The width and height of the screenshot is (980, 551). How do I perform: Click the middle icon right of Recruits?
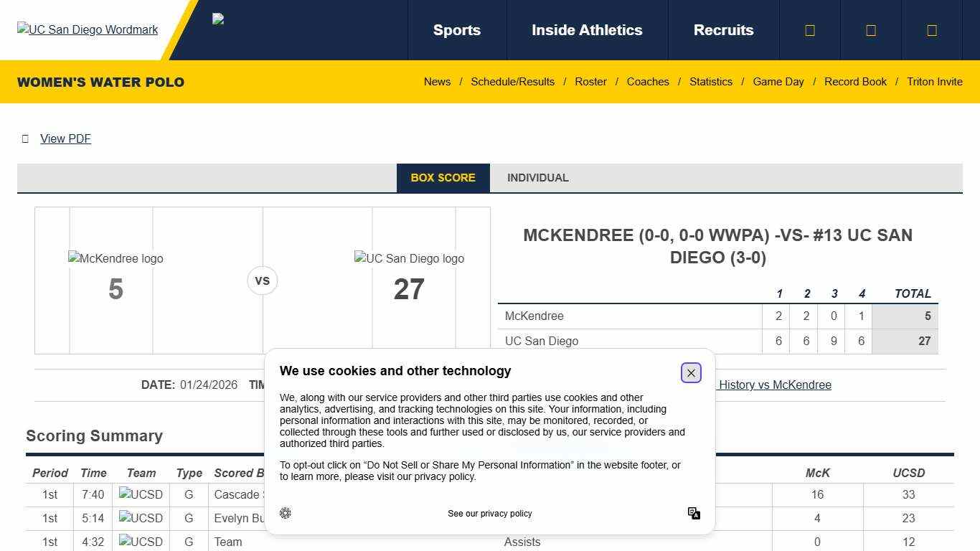pyautogui.click(x=870, y=30)
